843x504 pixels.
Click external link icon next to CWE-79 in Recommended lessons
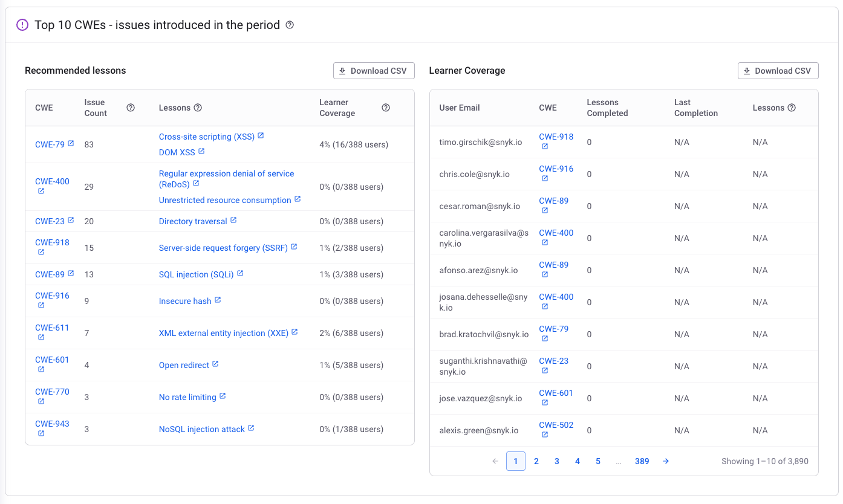point(71,144)
